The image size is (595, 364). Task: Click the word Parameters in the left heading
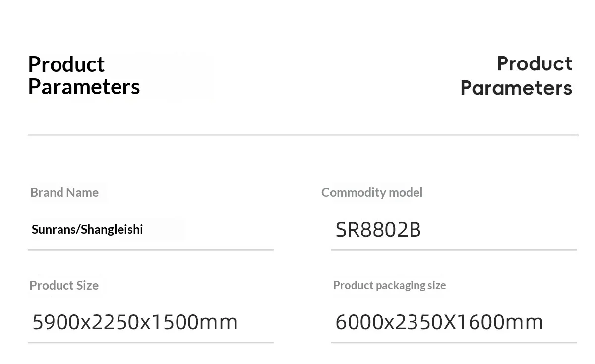point(84,87)
